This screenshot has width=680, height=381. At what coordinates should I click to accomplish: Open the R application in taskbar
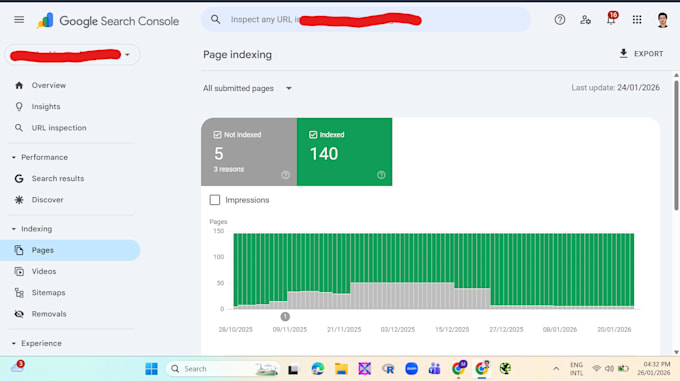pyautogui.click(x=388, y=369)
